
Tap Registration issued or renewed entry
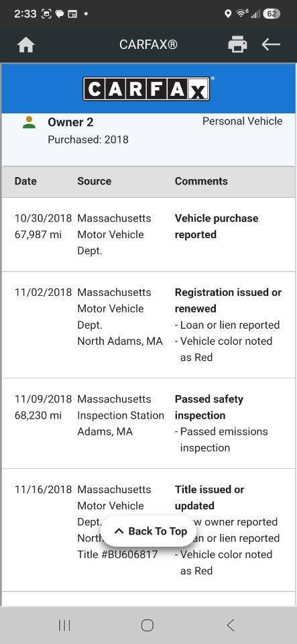tap(228, 301)
